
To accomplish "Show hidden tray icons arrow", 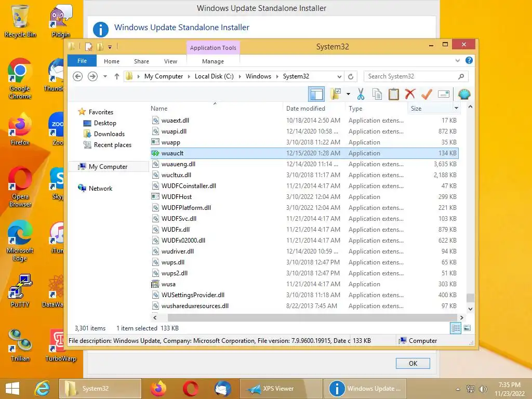I will click(x=458, y=389).
